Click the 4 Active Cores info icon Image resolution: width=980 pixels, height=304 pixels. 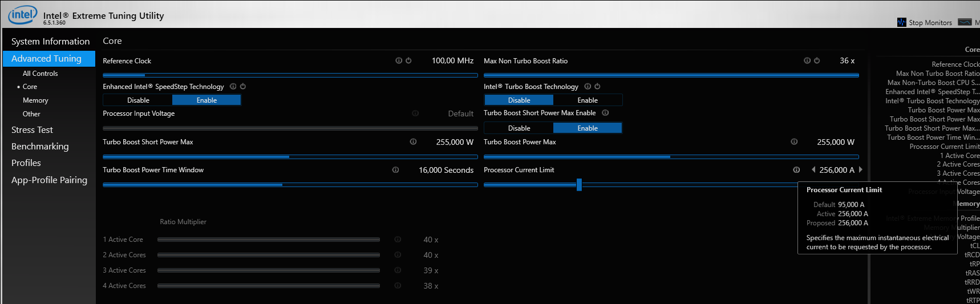coord(398,286)
